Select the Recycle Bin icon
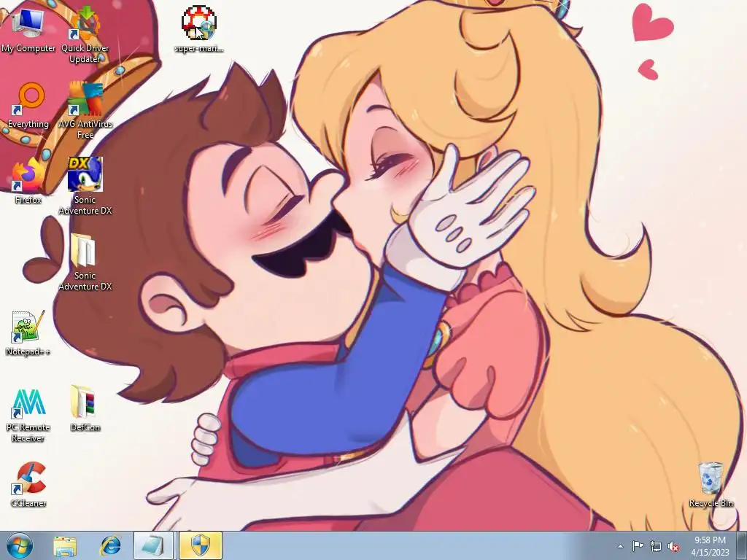Screen dimensions: 747x560 point(711,485)
